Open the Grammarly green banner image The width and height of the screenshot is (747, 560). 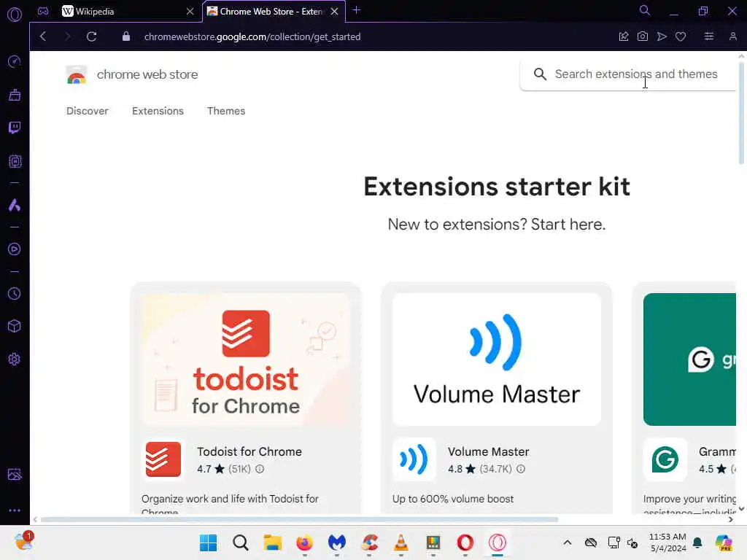click(x=689, y=359)
